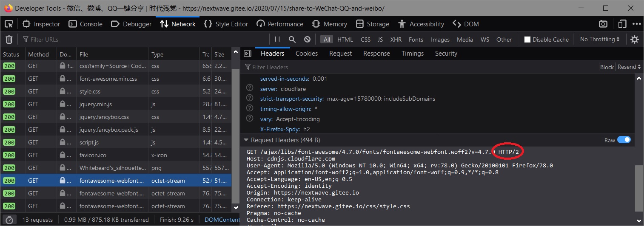Select the All filter
This screenshot has height=226, width=644.
pyautogui.click(x=327, y=40)
